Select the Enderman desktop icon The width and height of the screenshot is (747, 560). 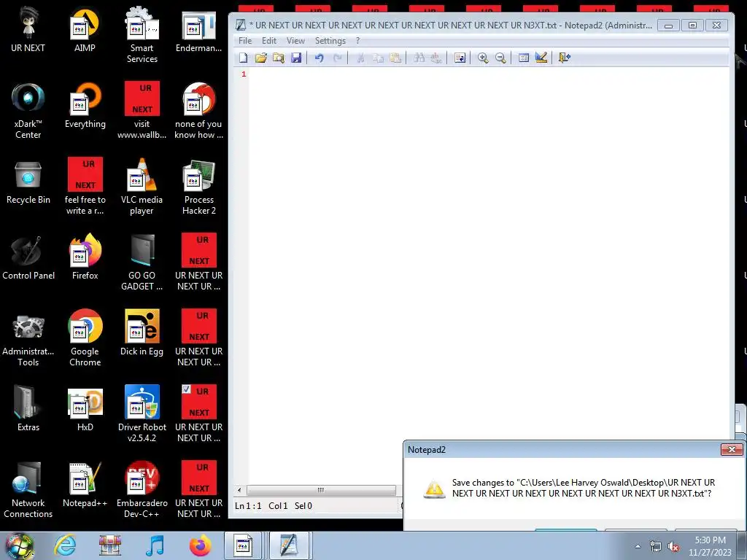coord(198,31)
